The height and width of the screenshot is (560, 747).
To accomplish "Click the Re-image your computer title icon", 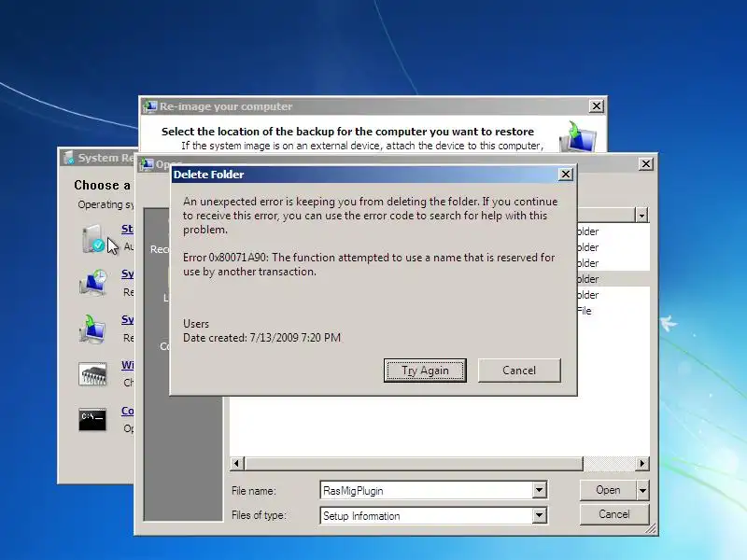I will pyautogui.click(x=149, y=106).
